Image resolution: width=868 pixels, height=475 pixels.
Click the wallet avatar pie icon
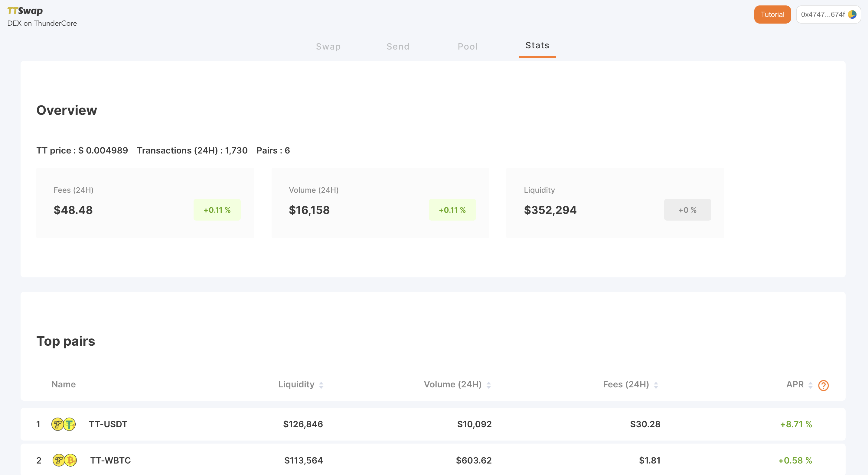[x=852, y=15]
